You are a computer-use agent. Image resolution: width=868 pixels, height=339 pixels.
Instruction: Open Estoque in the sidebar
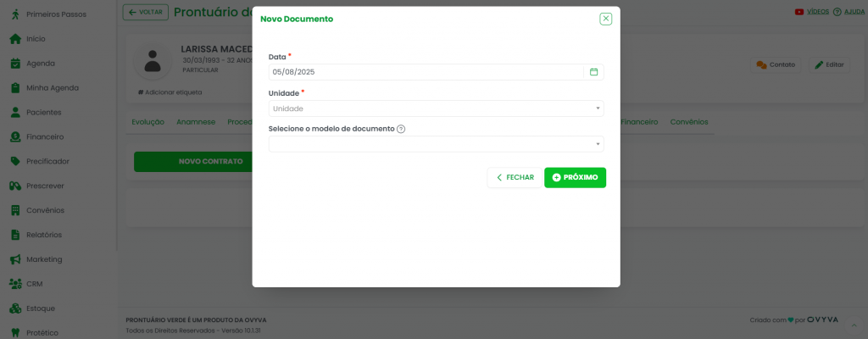click(x=41, y=308)
